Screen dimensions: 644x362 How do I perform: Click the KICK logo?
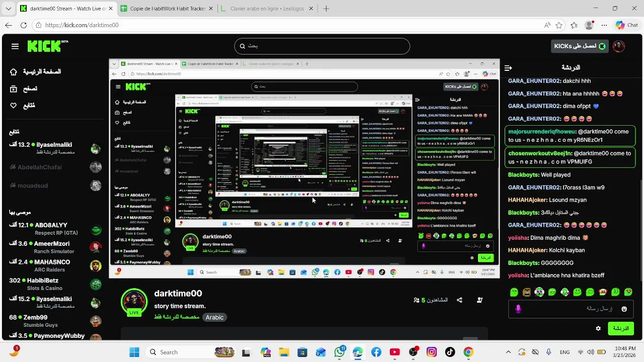[47, 46]
